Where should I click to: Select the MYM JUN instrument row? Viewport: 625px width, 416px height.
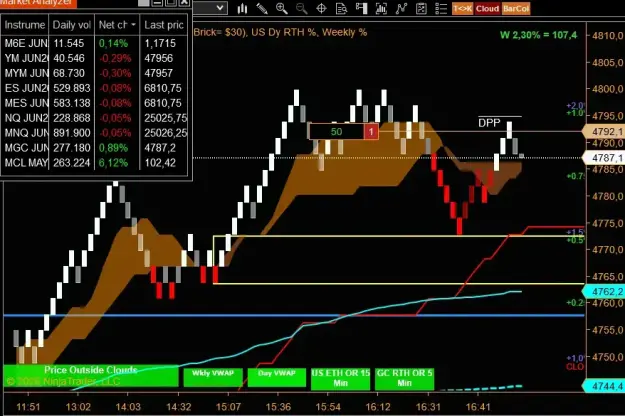click(94, 73)
